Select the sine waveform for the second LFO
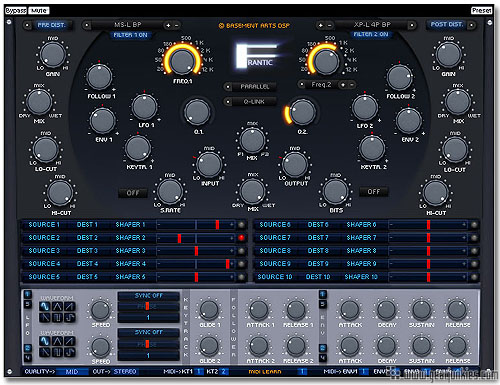The image size is (500, 385). click(x=45, y=341)
